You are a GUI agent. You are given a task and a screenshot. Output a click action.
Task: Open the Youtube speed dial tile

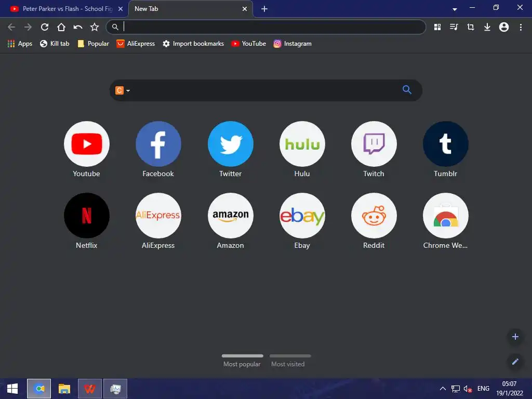87,149
